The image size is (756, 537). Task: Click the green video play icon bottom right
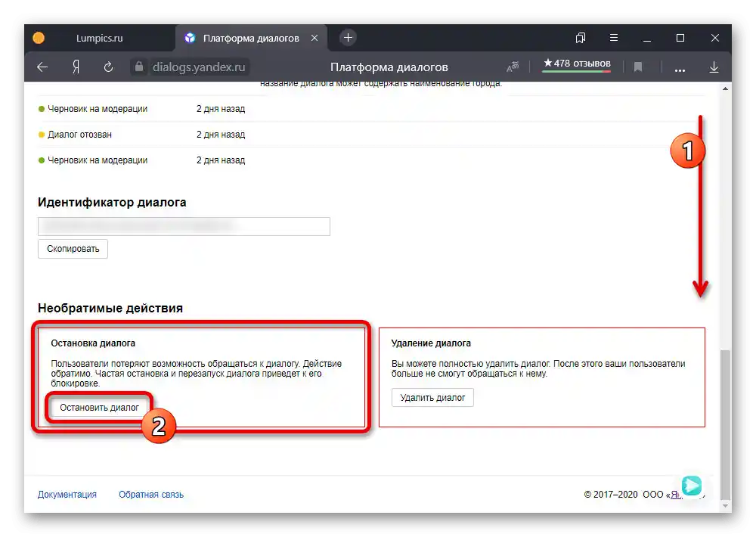pyautogui.click(x=692, y=486)
